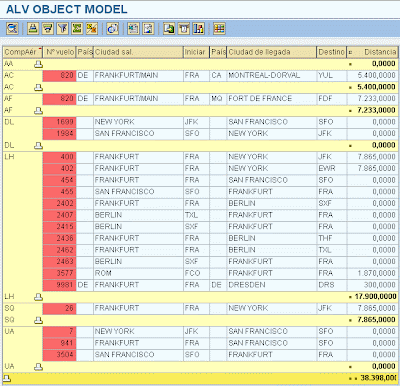Click the 300,0000 distance cell
400x386 pixels.
372,285
